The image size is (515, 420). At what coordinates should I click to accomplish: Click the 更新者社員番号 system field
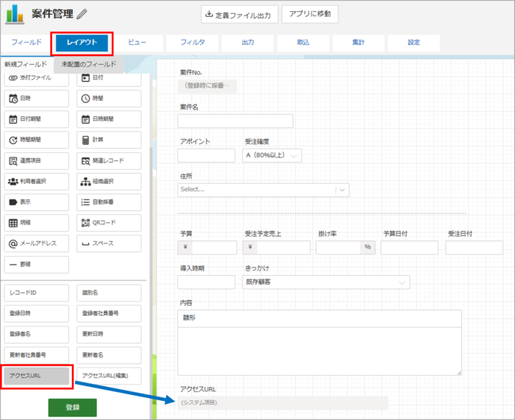pyautogui.click(x=37, y=355)
